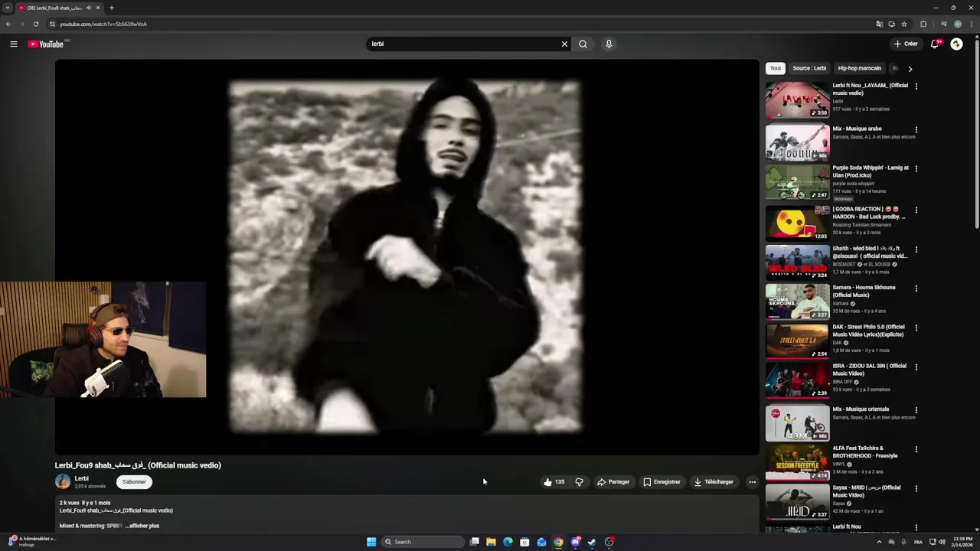Image resolution: width=980 pixels, height=551 pixels.
Task: Open '4LFA Feat Ta9chira' freestyle title
Action: (x=865, y=452)
